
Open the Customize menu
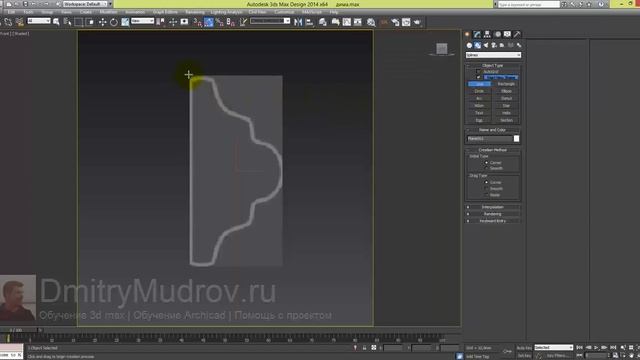pyautogui.click(x=284, y=12)
